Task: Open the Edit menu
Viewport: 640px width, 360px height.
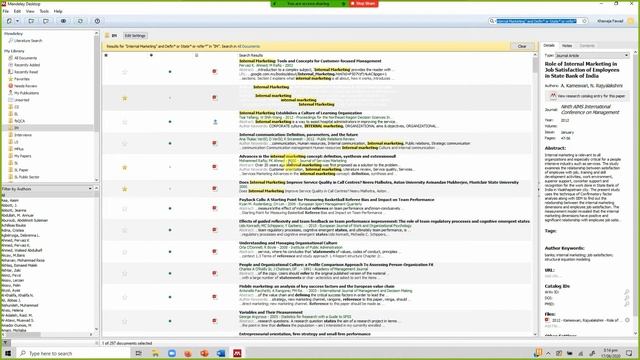Action: tap(17, 11)
